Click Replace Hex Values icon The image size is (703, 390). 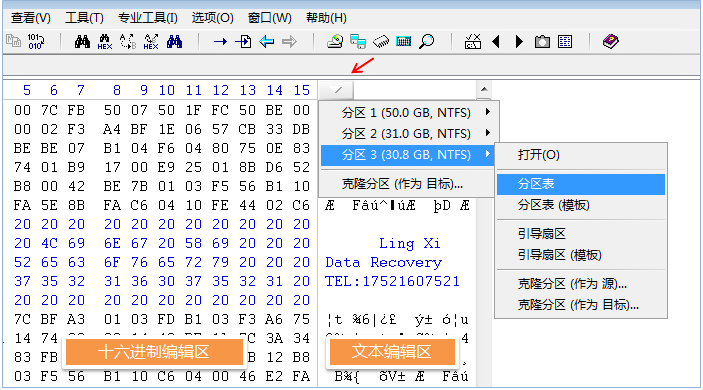click(151, 42)
